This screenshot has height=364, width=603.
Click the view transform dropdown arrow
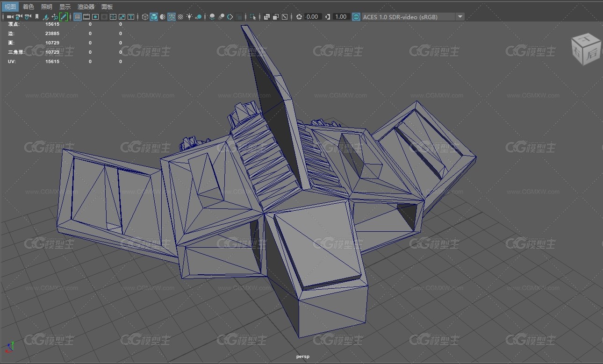tap(460, 17)
